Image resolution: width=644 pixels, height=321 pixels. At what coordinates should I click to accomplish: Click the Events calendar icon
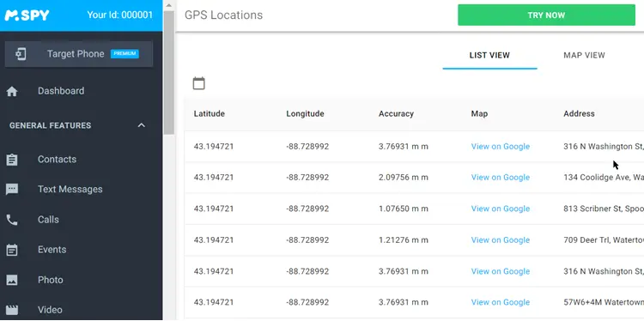pos(12,250)
